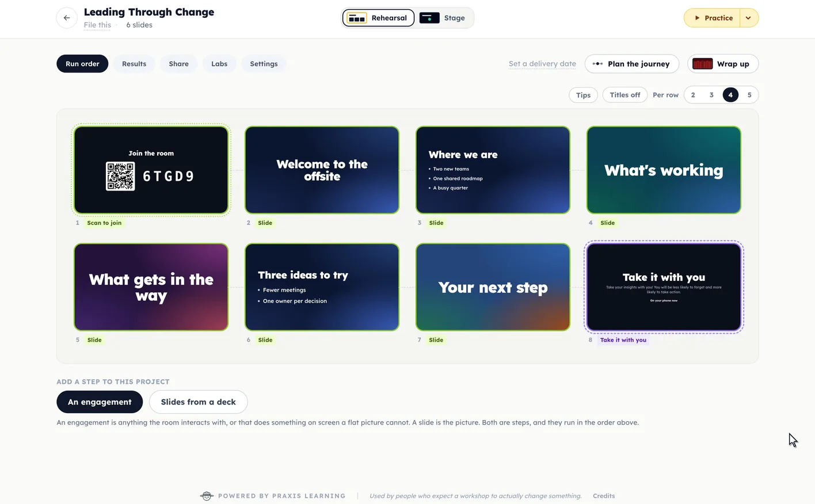
Task: Toggle Titles off
Action: coord(624,95)
